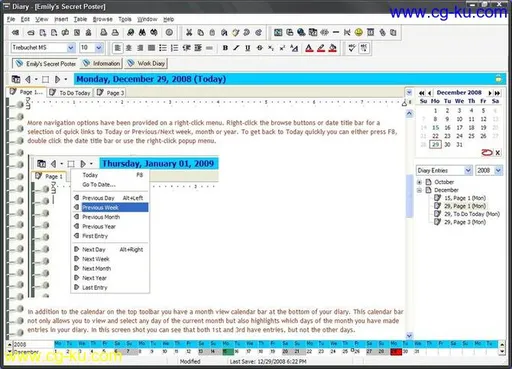
Task: Open the File menu
Action: pyautogui.click(x=11, y=19)
